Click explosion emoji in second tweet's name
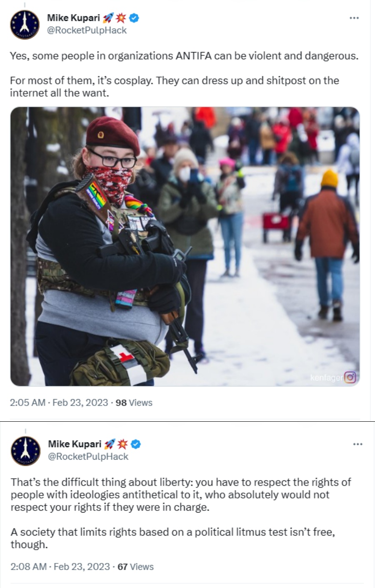This screenshot has width=375, height=588. [x=123, y=444]
